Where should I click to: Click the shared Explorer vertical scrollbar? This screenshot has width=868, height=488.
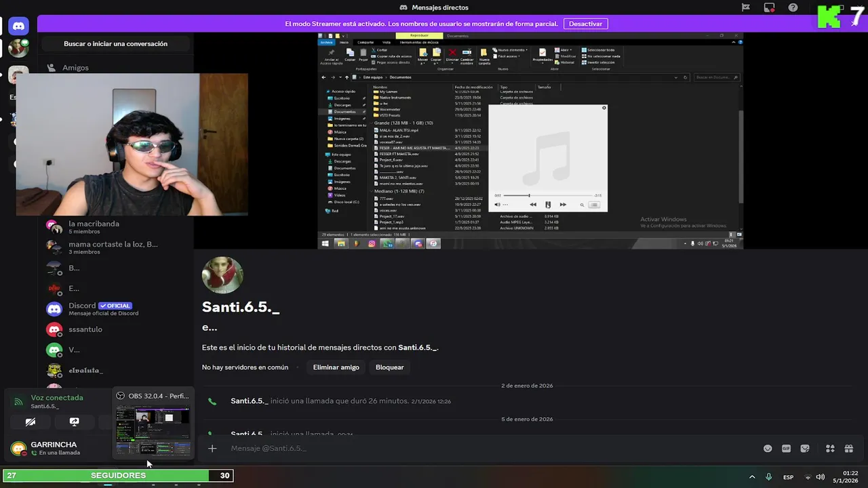741,156
